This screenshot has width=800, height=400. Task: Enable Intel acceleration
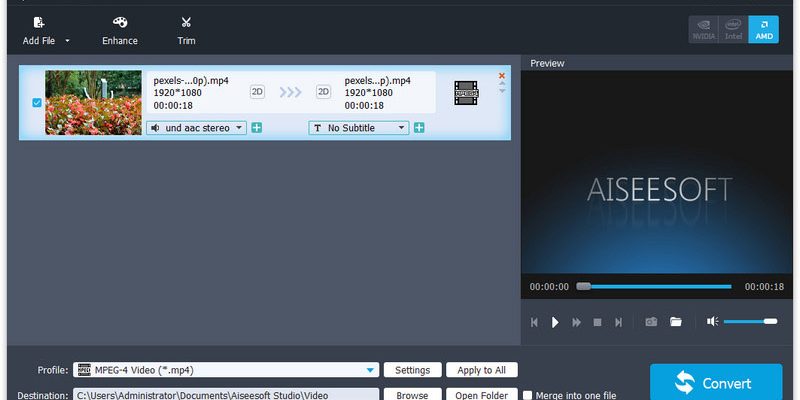coord(734,29)
